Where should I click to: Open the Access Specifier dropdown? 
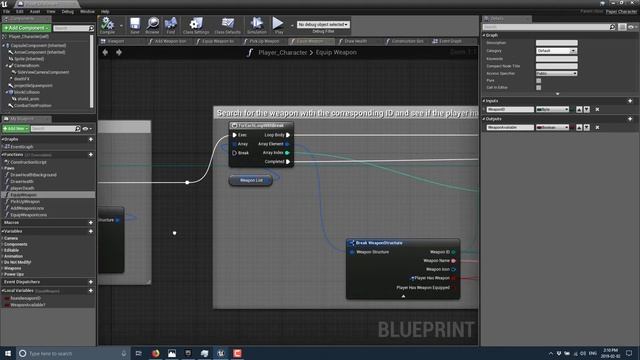(x=556, y=73)
